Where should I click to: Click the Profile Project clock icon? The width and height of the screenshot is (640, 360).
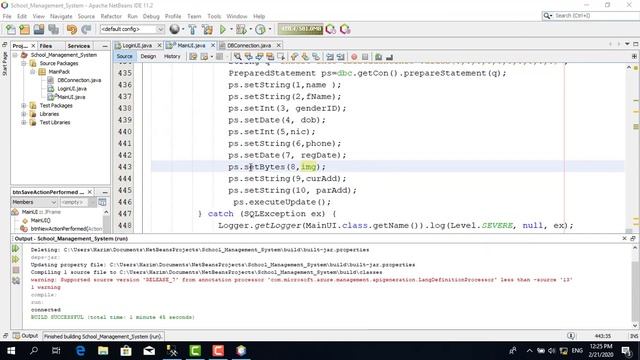260,29
